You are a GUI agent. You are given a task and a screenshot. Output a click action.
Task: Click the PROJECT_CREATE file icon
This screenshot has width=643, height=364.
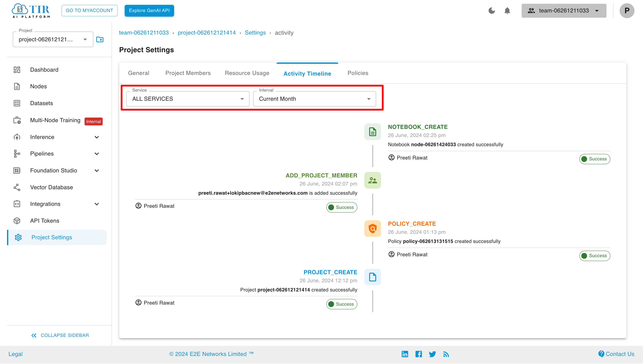coord(372,277)
